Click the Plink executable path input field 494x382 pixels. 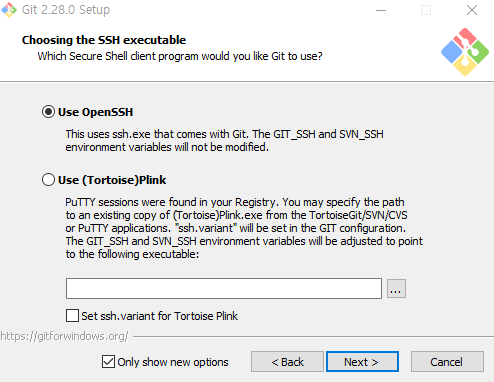tap(224, 289)
